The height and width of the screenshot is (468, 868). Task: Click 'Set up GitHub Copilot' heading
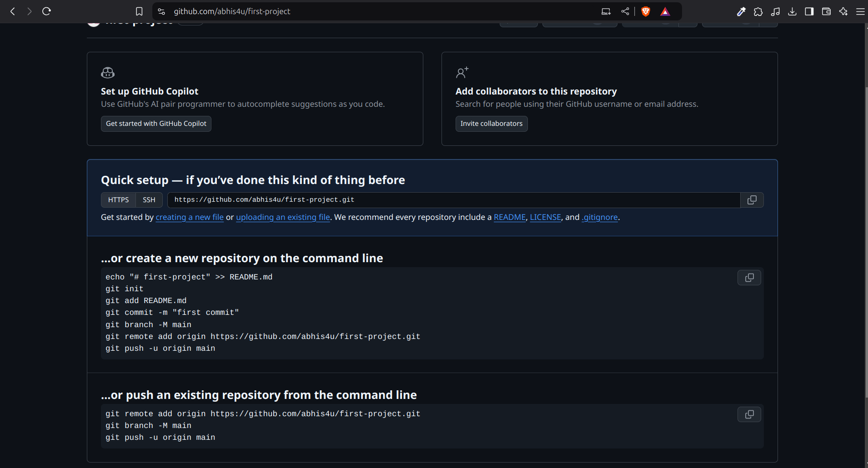150,91
